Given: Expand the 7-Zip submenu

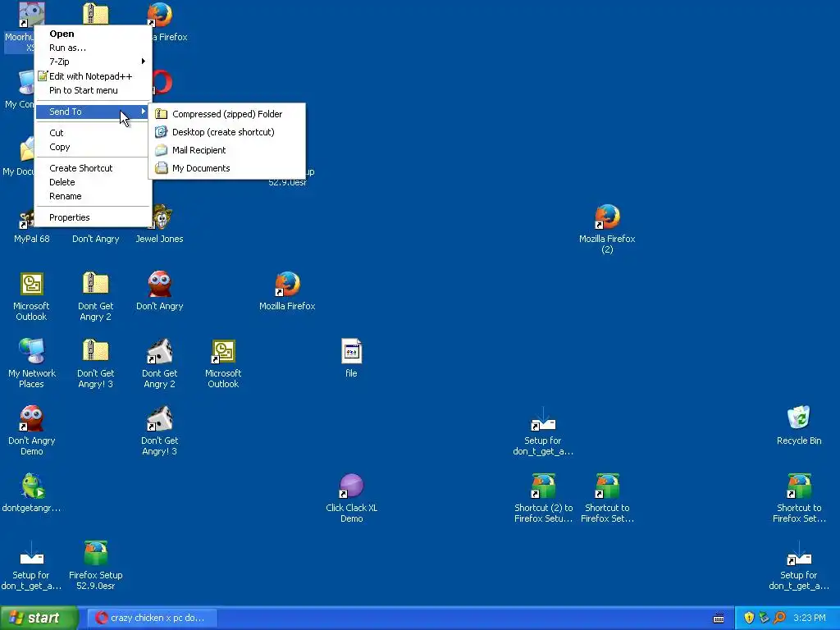Looking at the screenshot, I should (94, 62).
